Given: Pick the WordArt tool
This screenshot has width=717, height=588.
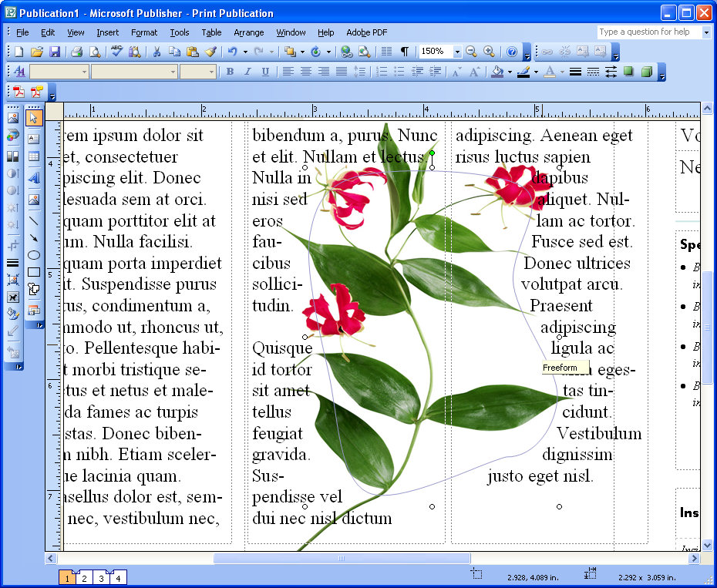Looking at the screenshot, I should (x=34, y=177).
